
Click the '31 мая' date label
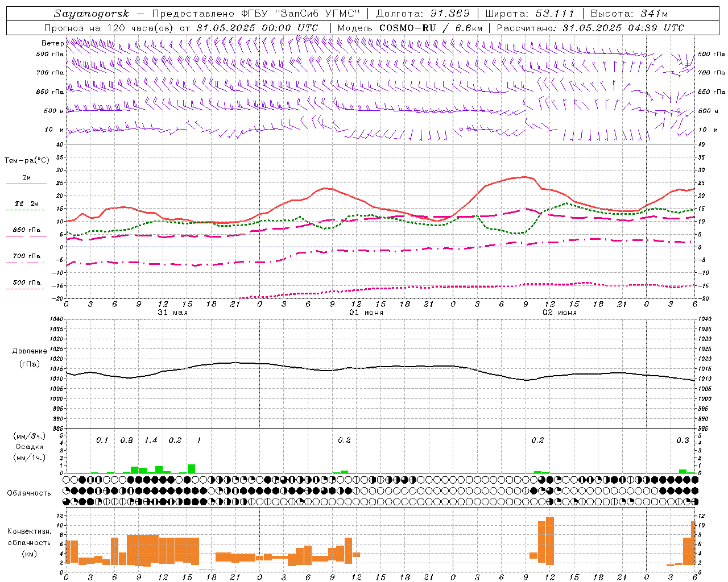coord(173,313)
